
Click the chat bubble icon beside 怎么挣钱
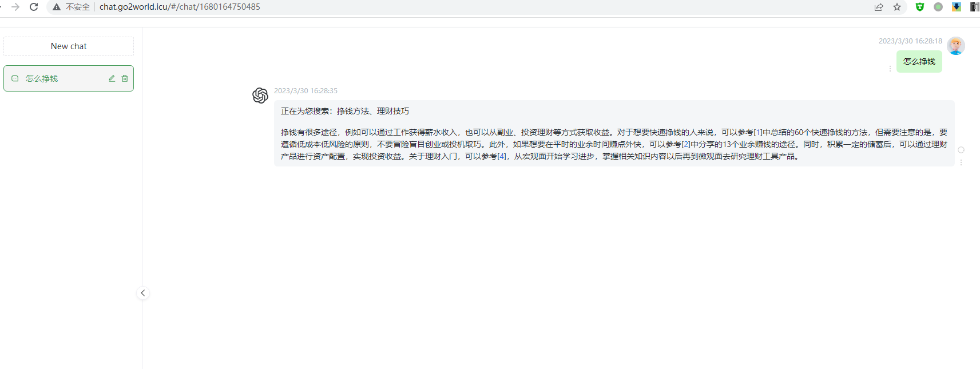click(x=15, y=78)
